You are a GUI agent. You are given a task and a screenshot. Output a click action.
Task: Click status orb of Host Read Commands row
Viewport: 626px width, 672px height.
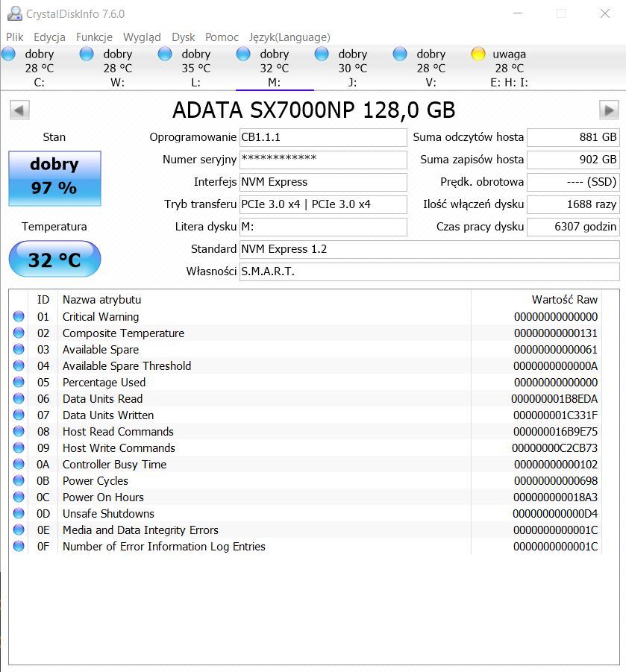[x=19, y=431]
